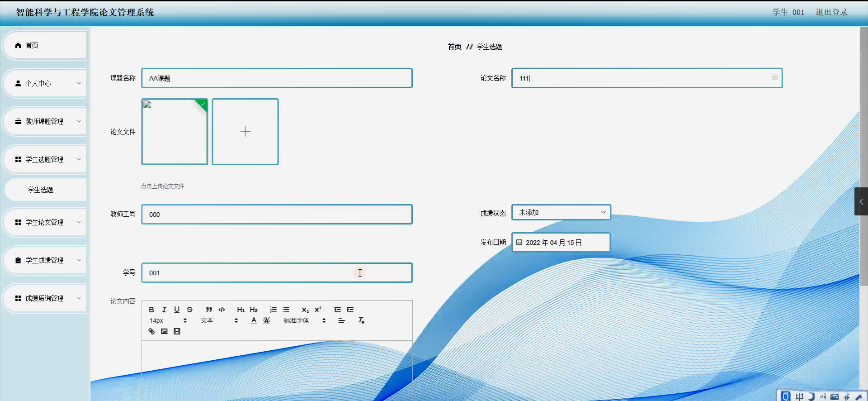868x401 pixels.
Task: Click the system title 智能科学与工程学院论文管理系统
Action: [85, 12]
